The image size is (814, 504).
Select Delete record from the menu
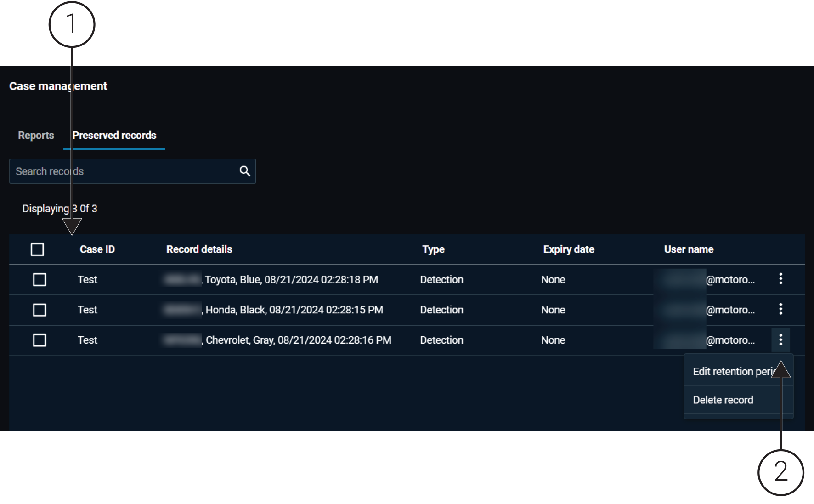pyautogui.click(x=724, y=400)
